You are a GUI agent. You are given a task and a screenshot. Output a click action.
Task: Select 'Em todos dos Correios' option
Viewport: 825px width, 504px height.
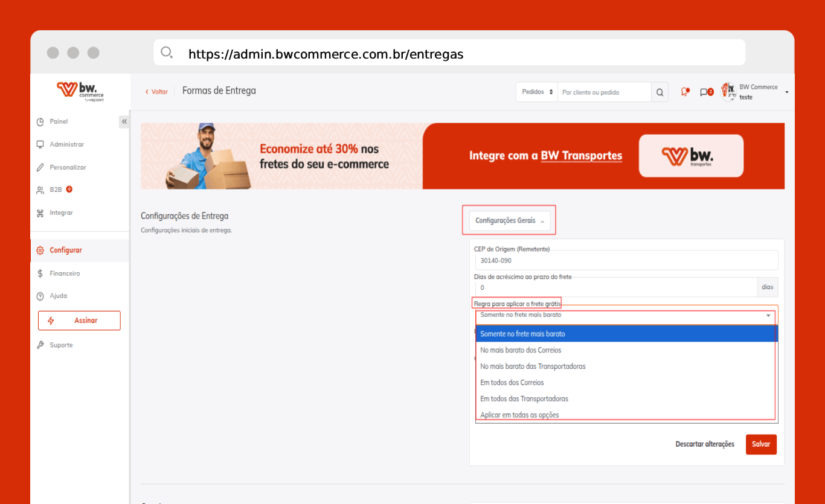point(626,383)
